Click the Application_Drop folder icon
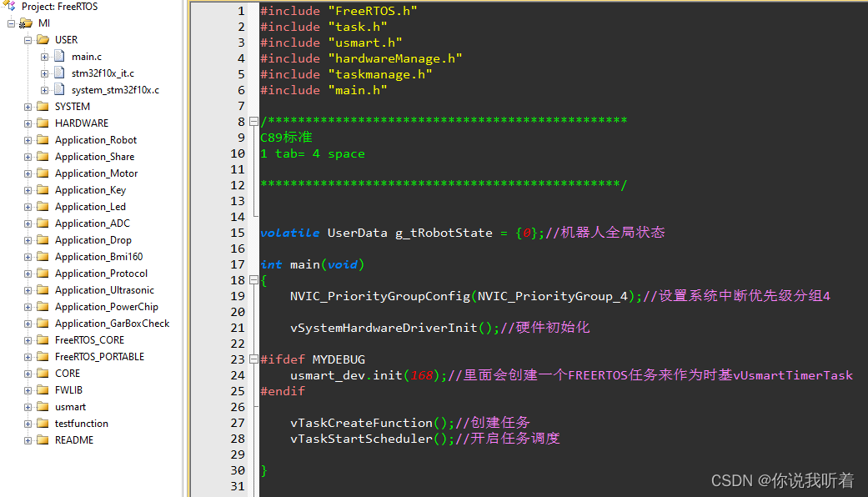868x497 pixels. pyautogui.click(x=43, y=239)
